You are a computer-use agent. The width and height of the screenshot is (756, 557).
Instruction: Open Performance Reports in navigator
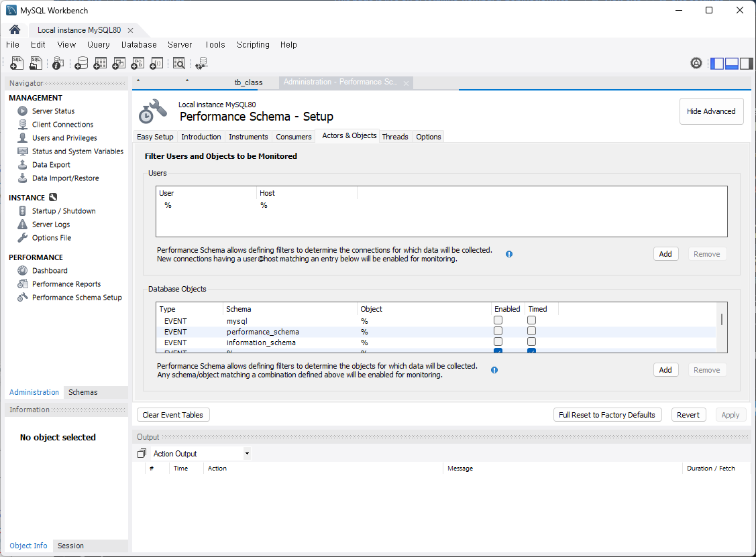pos(66,284)
